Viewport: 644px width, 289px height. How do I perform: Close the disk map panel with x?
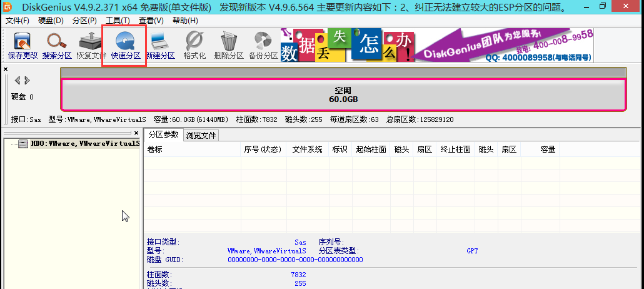(6, 69)
